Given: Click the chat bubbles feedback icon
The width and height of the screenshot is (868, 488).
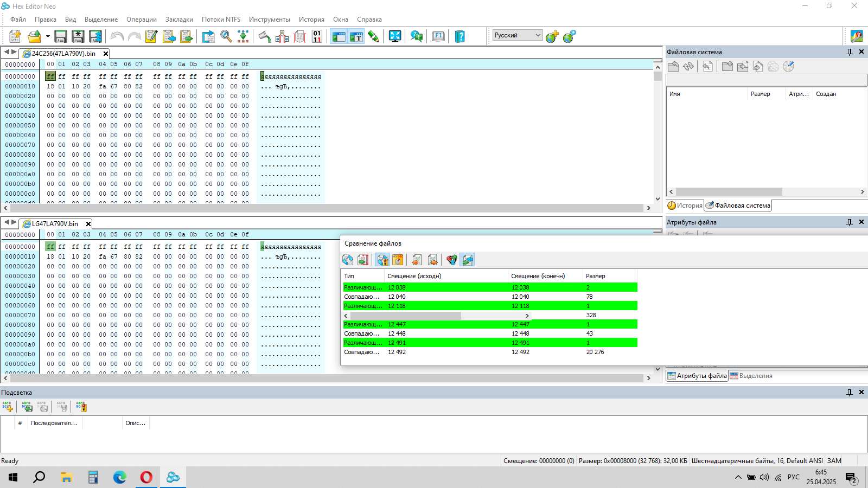Looking at the screenshot, I should (417, 36).
